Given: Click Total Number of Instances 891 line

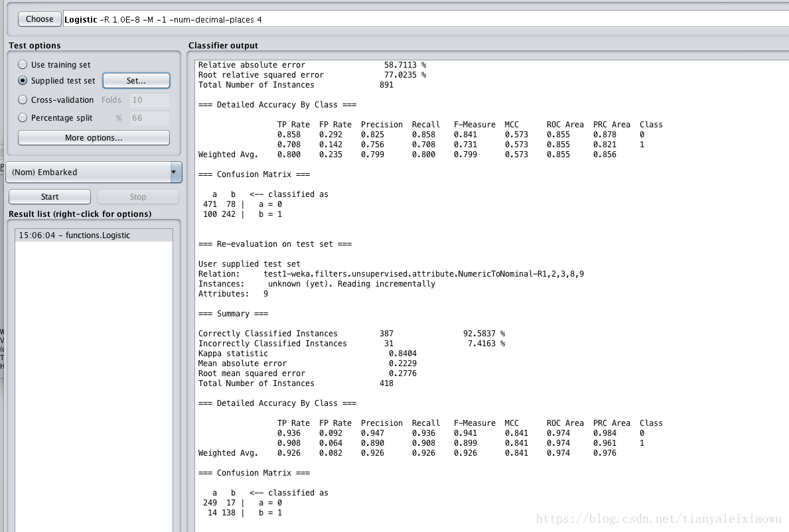Looking at the screenshot, I should pyautogui.click(x=296, y=85).
